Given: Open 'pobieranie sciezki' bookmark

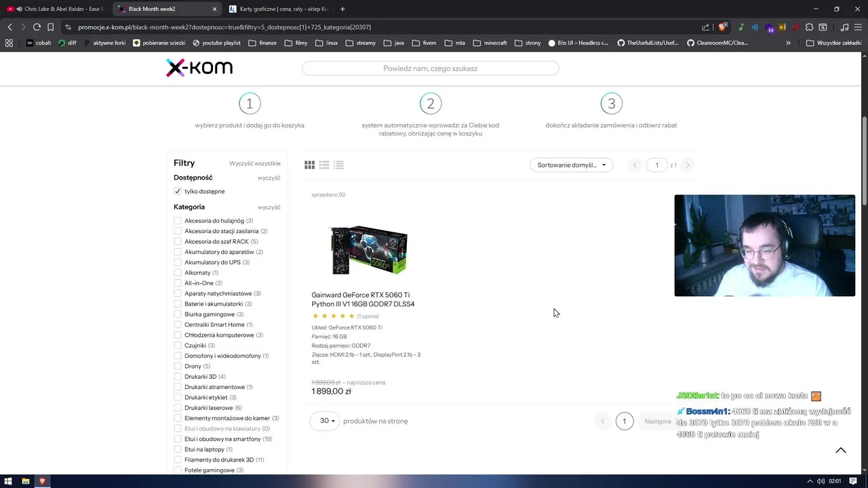Looking at the screenshot, I should (160, 43).
